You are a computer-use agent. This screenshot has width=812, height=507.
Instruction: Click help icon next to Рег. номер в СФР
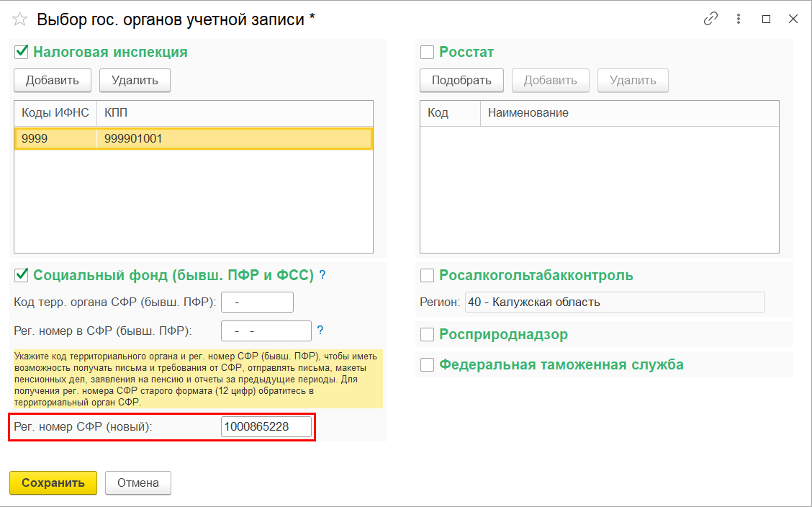tap(320, 330)
